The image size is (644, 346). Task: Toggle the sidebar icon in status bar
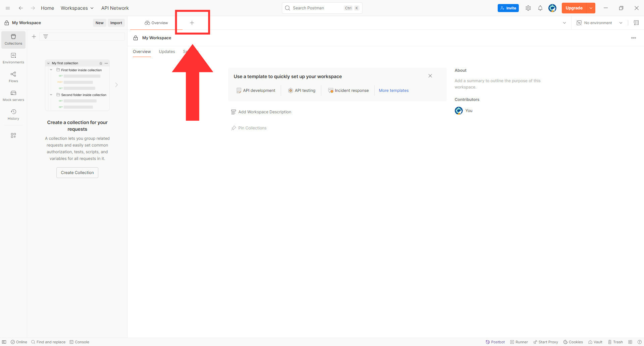click(4, 342)
